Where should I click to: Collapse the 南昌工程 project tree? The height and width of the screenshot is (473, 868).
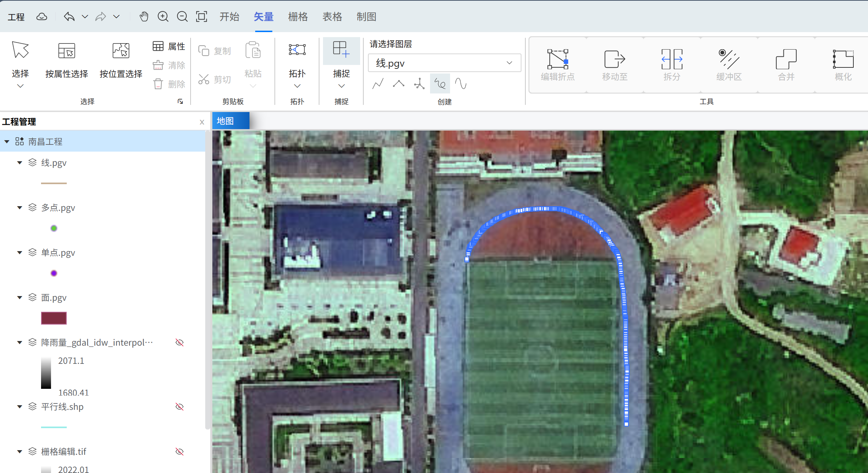click(x=7, y=142)
